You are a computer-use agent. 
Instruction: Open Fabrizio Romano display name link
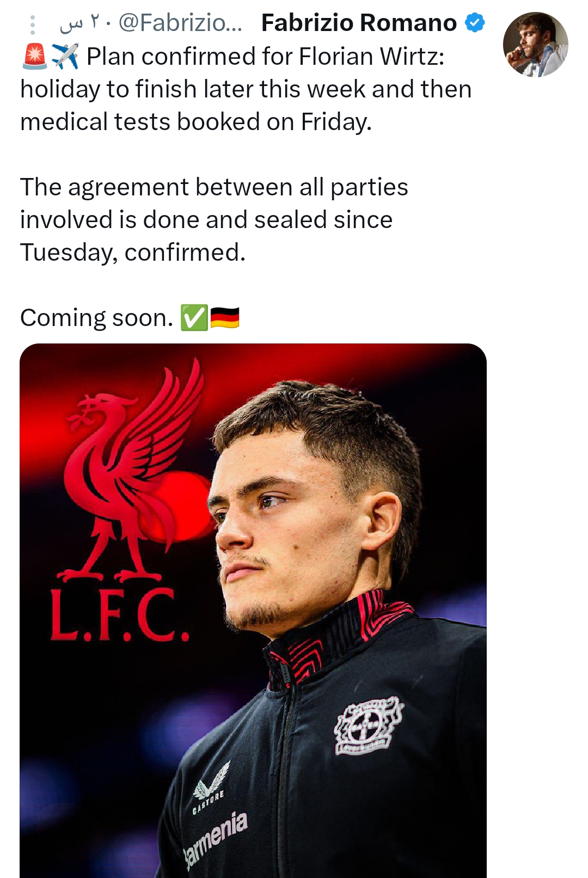[359, 23]
